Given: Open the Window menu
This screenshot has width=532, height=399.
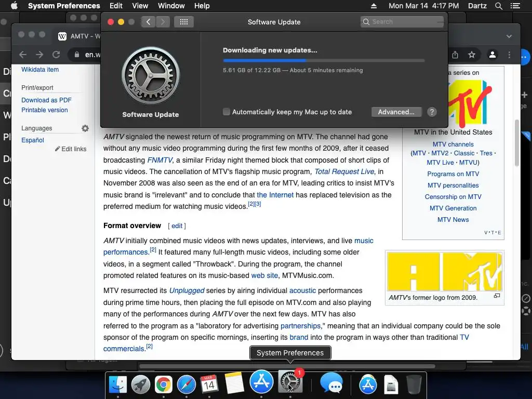Looking at the screenshot, I should [171, 6].
